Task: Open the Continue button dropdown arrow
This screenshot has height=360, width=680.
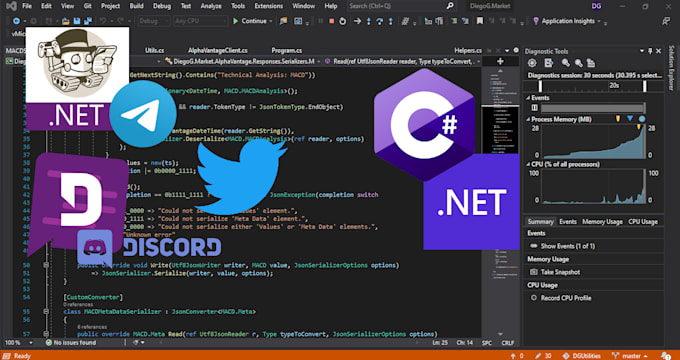Action: (x=271, y=21)
